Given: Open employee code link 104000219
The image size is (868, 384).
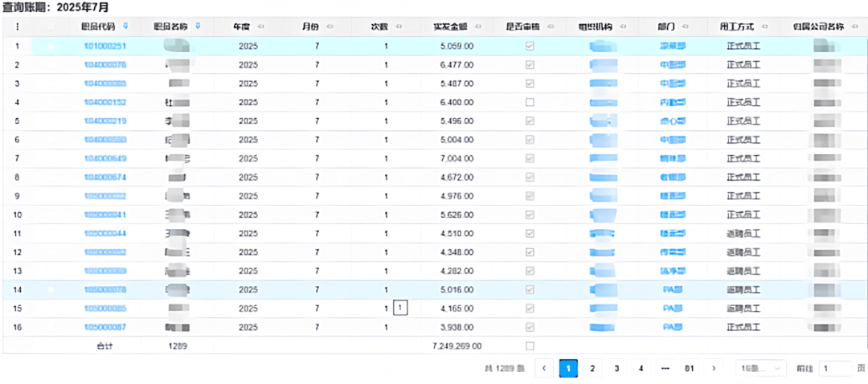Looking at the screenshot, I should pyautogui.click(x=105, y=121).
